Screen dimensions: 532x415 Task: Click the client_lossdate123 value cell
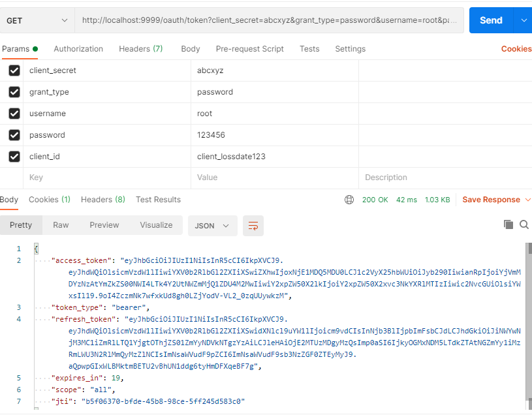tap(274, 157)
